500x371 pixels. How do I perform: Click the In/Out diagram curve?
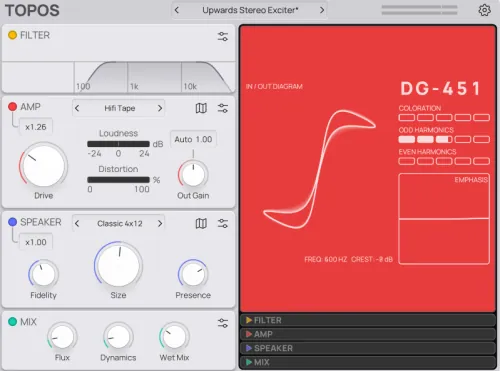319,169
